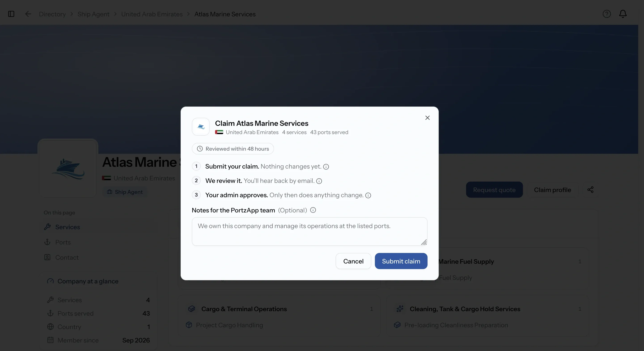Click the globe icon beside Country
644x351 pixels.
coord(50,327)
